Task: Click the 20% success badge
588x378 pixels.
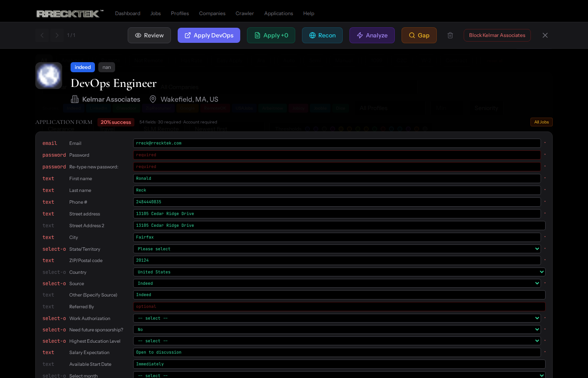Action: [116, 122]
